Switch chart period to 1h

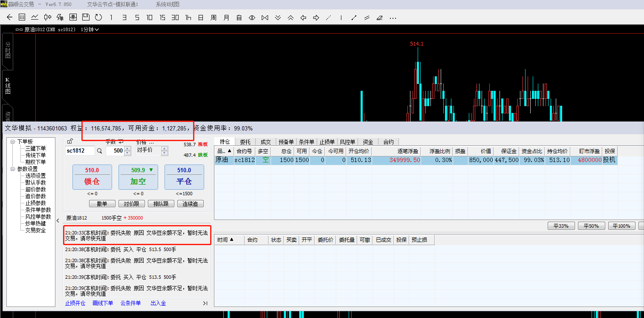(x=188, y=17)
